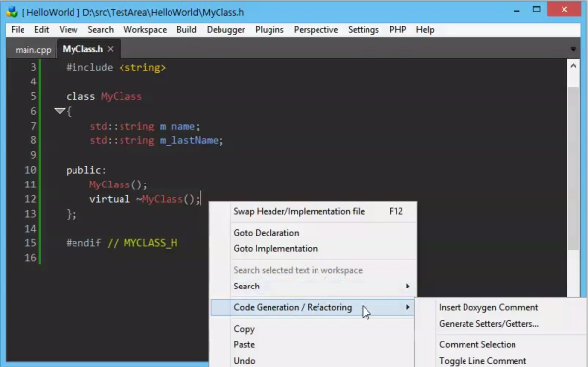Click the MYCLASS_H comment on line 15
This screenshot has width=588, height=367.
(151, 243)
